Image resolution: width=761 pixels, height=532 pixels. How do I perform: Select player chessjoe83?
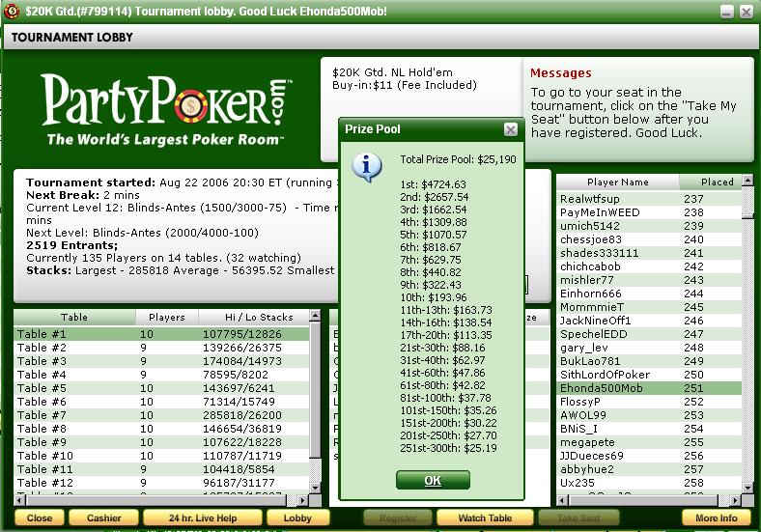pos(649,239)
